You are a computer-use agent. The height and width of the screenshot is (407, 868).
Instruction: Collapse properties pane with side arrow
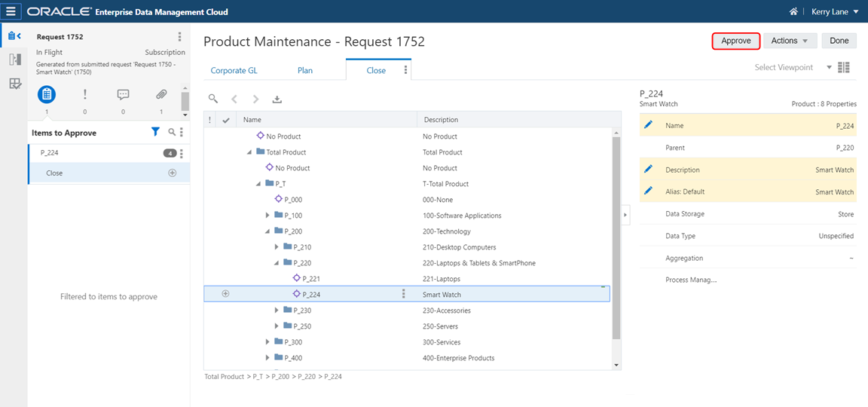click(x=626, y=214)
